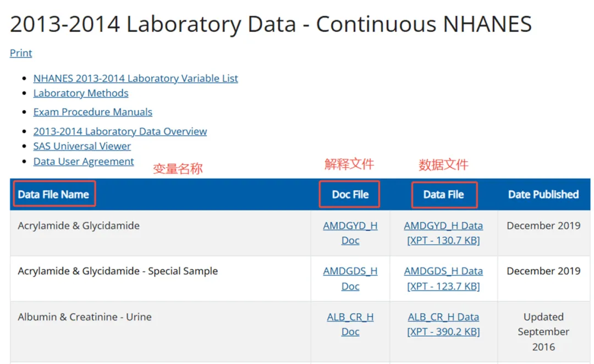This screenshot has height=364, width=594.
Task: Click the Data File column header
Action: tap(444, 194)
